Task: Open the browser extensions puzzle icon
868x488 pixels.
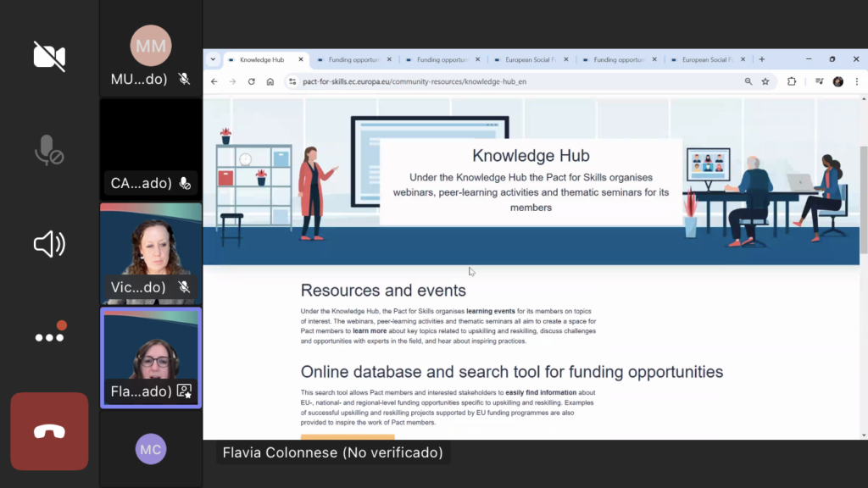Action: tap(792, 81)
